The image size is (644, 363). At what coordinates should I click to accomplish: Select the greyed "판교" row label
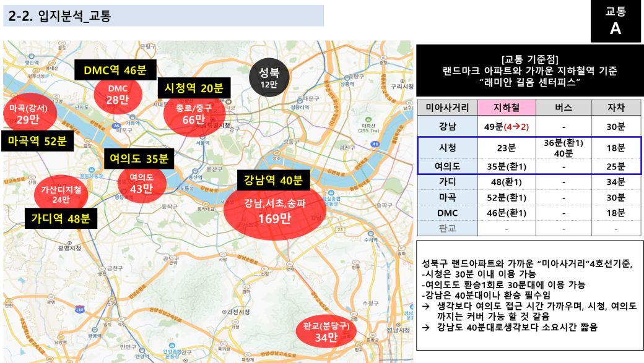pyautogui.click(x=447, y=228)
